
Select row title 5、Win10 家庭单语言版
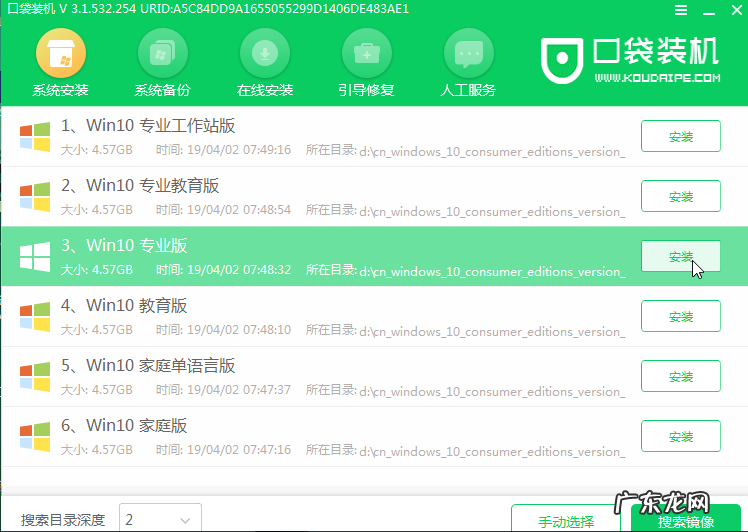[x=148, y=366]
